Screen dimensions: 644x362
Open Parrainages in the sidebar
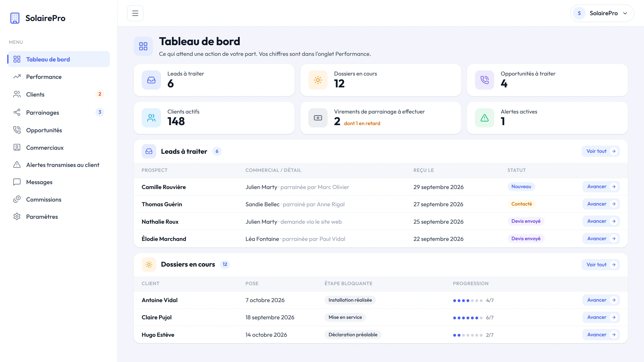coord(59,112)
